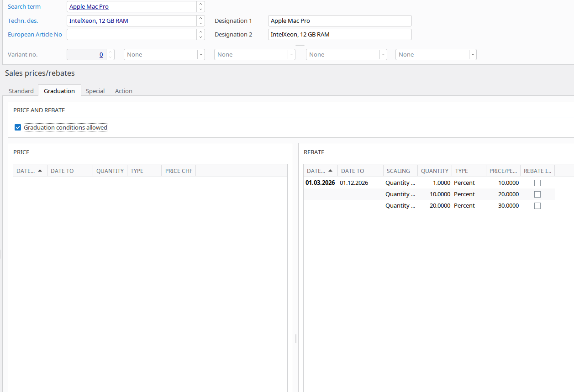The image size is (574, 392).
Task: Tick rebate checkbox for 10.0000 percent row
Action: tap(537, 183)
